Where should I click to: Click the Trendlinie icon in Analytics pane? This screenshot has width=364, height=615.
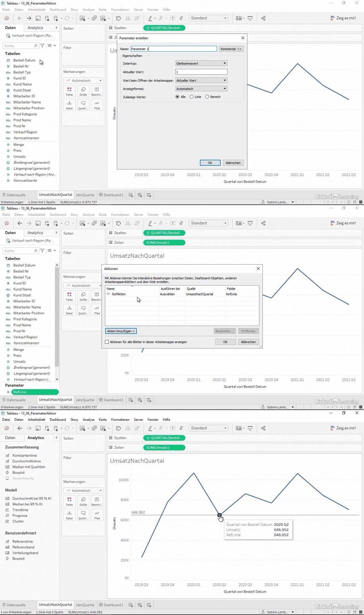point(7,510)
